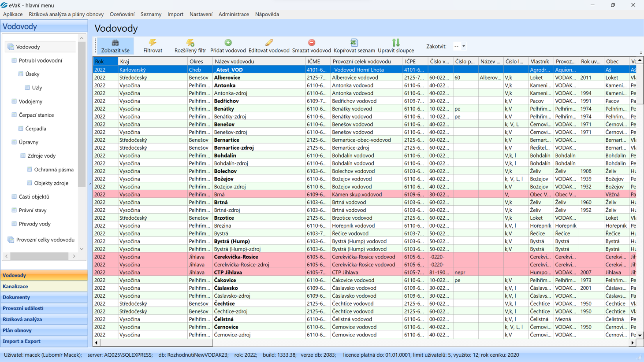Click the Zdroje vody tree icon
Screen dimensions: 644x362
click(23, 156)
